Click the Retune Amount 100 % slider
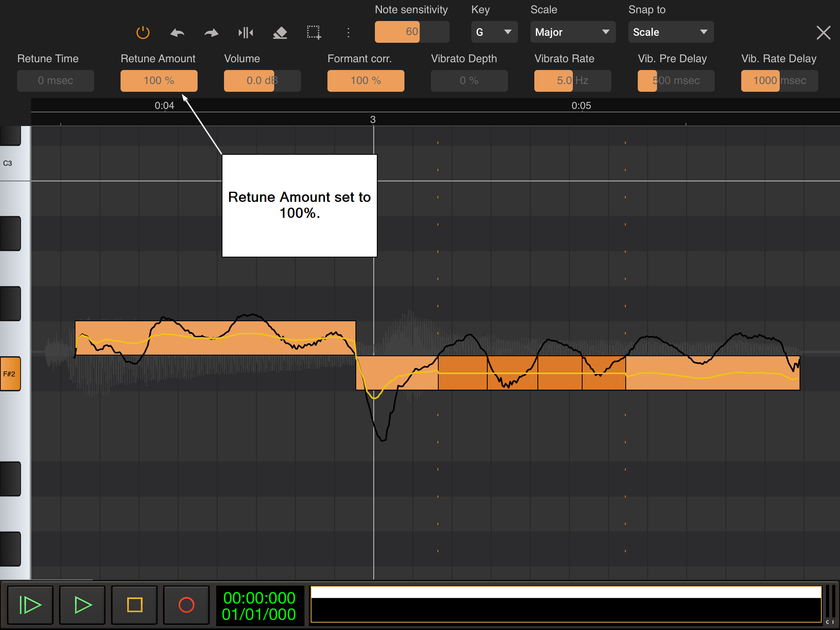The width and height of the screenshot is (840, 630). [159, 81]
